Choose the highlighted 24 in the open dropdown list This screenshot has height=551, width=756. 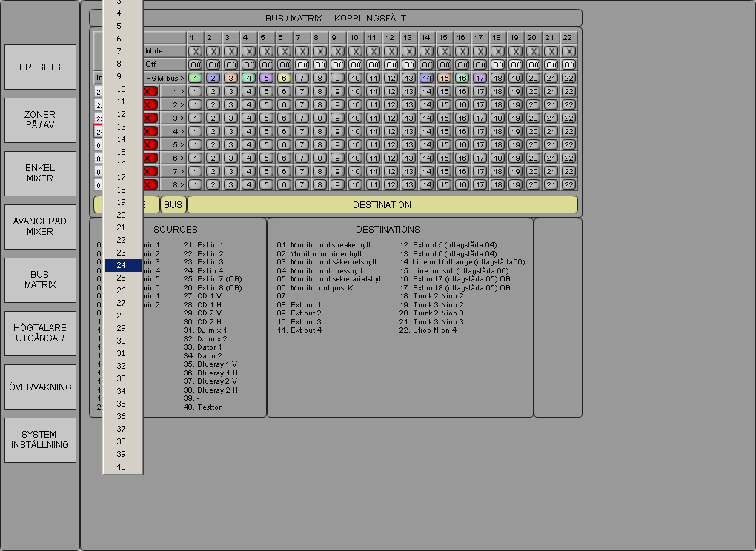[122, 265]
